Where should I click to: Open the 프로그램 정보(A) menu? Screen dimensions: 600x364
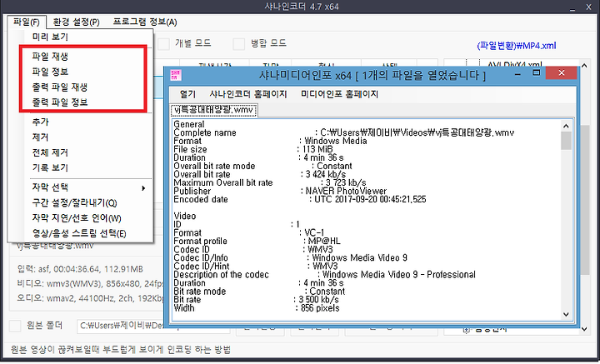coord(145,22)
